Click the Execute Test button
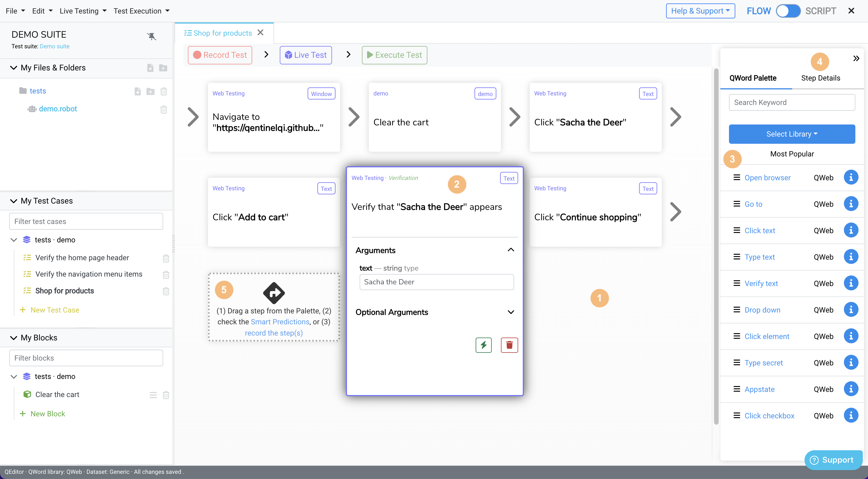This screenshot has width=868, height=479. [394, 55]
